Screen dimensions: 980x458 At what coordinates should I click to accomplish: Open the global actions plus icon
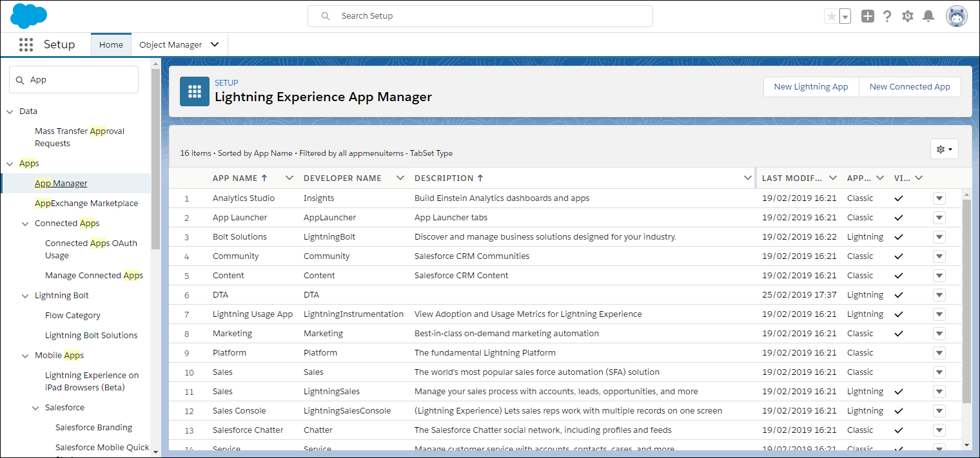point(868,16)
